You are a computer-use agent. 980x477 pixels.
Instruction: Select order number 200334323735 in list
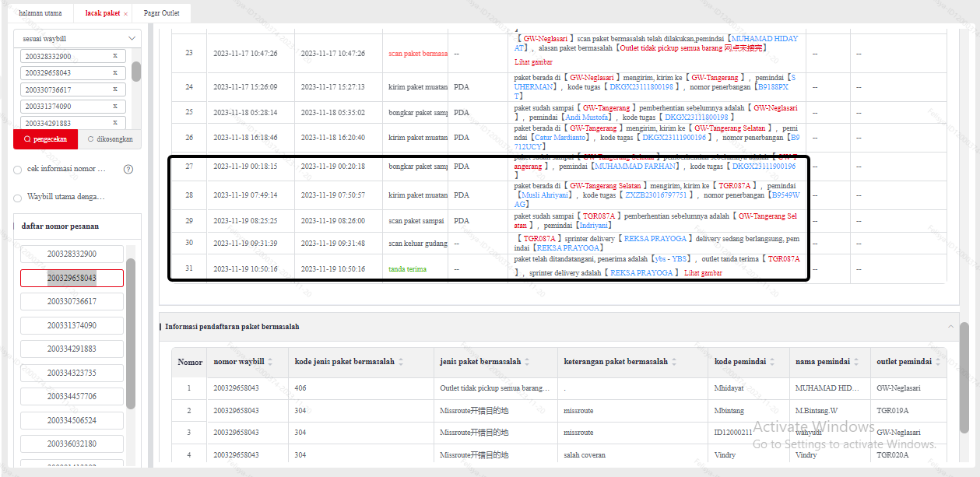pyautogui.click(x=72, y=373)
